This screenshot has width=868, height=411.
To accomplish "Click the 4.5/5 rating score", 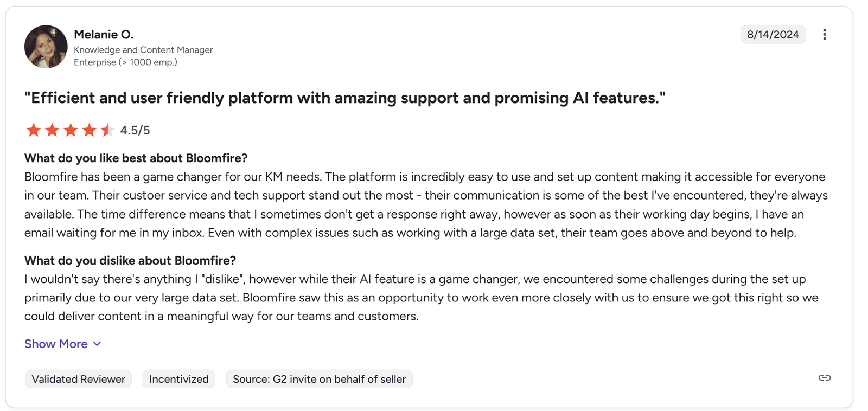I will [x=135, y=130].
